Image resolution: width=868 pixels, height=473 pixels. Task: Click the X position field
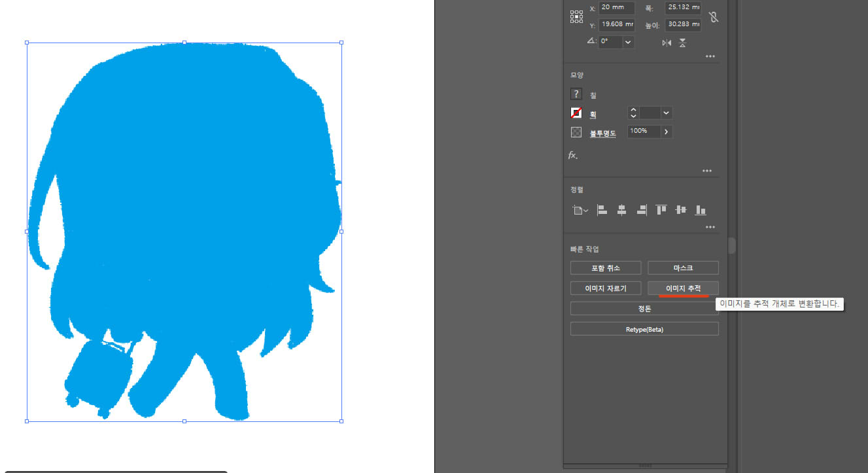click(617, 9)
